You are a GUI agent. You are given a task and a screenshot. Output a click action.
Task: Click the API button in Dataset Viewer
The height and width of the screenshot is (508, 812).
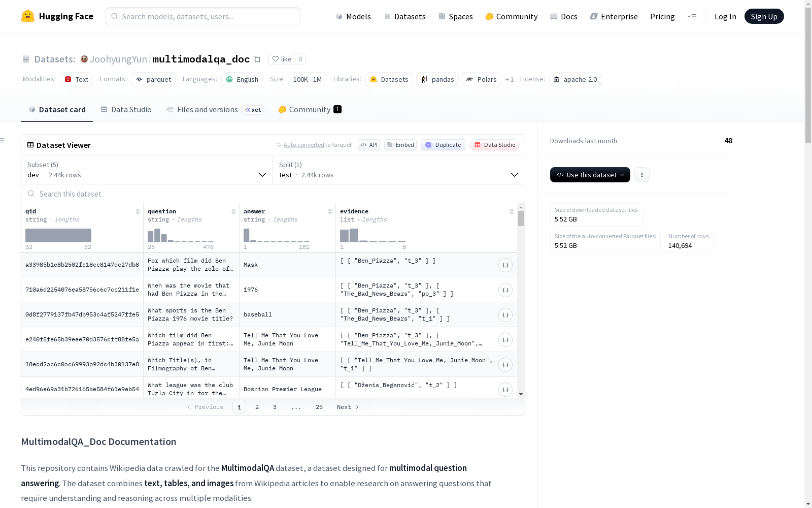point(369,145)
